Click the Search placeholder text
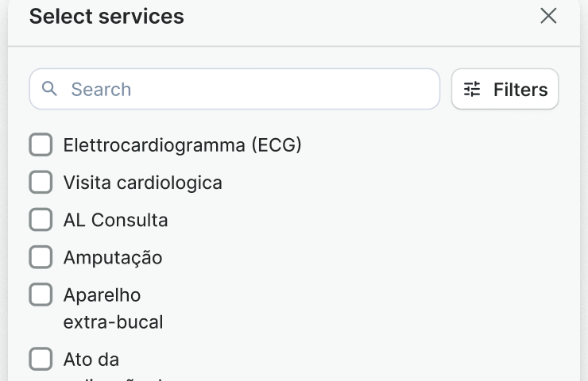The height and width of the screenshot is (381, 588). point(101,89)
